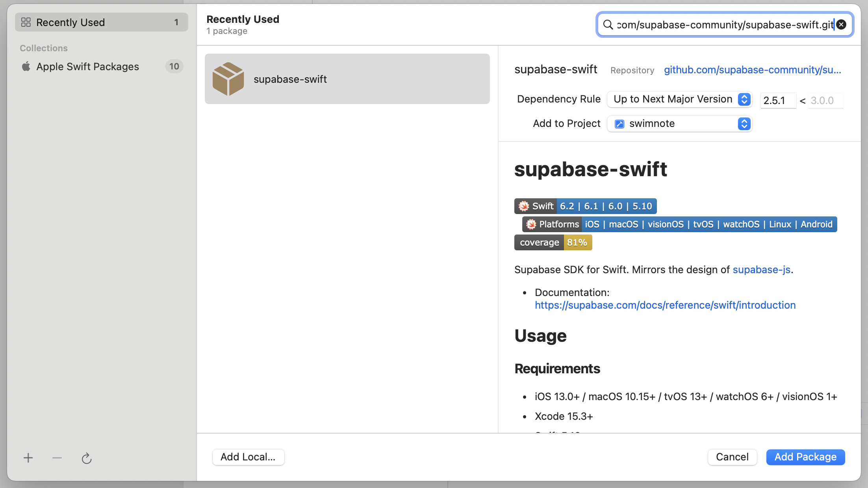Image resolution: width=868 pixels, height=488 pixels.
Task: Click the magnifying glass search icon
Action: coord(608,25)
